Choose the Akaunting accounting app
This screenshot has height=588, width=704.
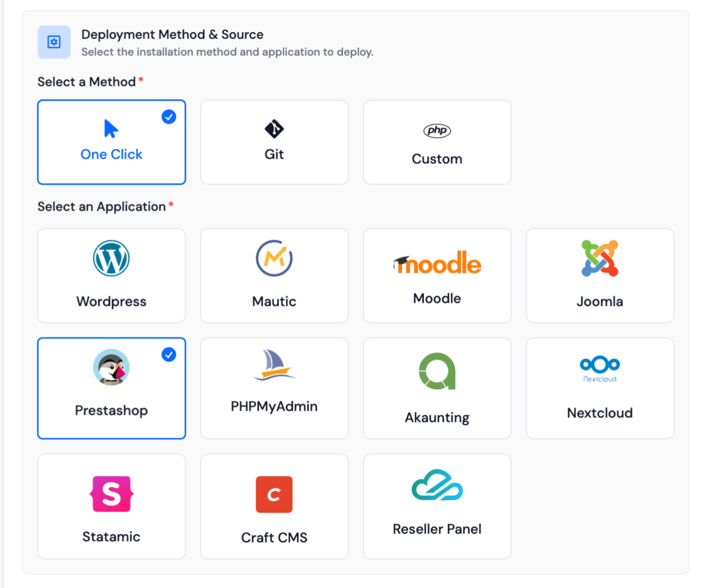[437, 387]
